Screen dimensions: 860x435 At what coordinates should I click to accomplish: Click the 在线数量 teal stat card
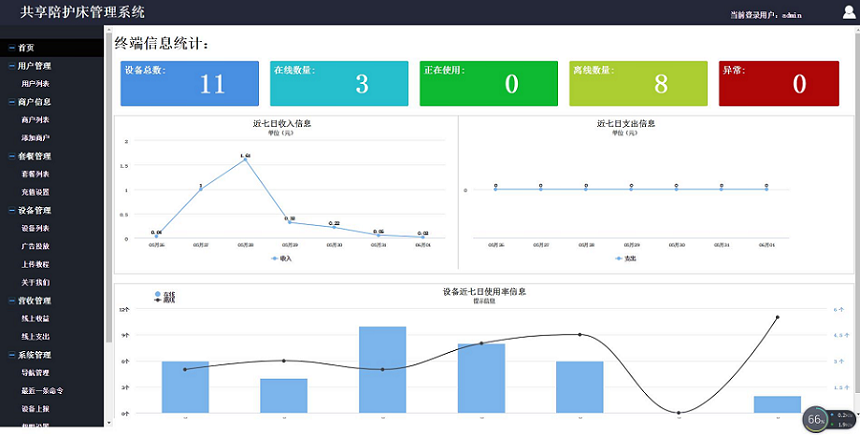(x=338, y=83)
